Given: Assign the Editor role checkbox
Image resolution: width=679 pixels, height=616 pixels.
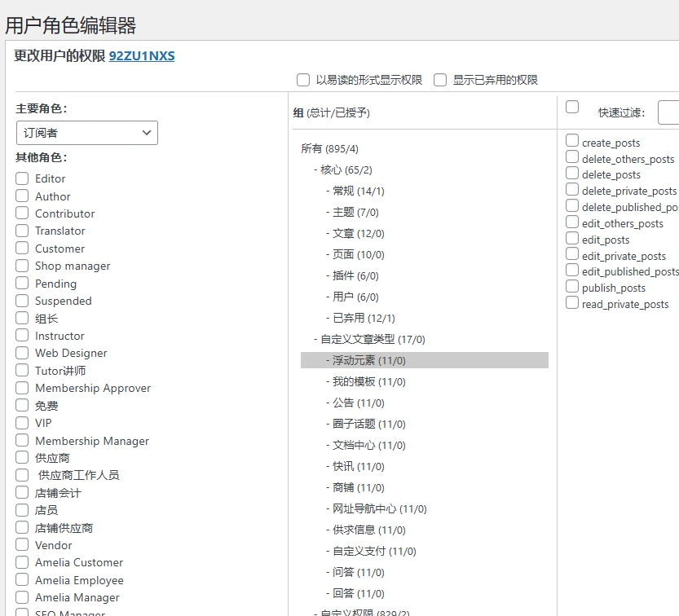Looking at the screenshot, I should click(x=20, y=178).
